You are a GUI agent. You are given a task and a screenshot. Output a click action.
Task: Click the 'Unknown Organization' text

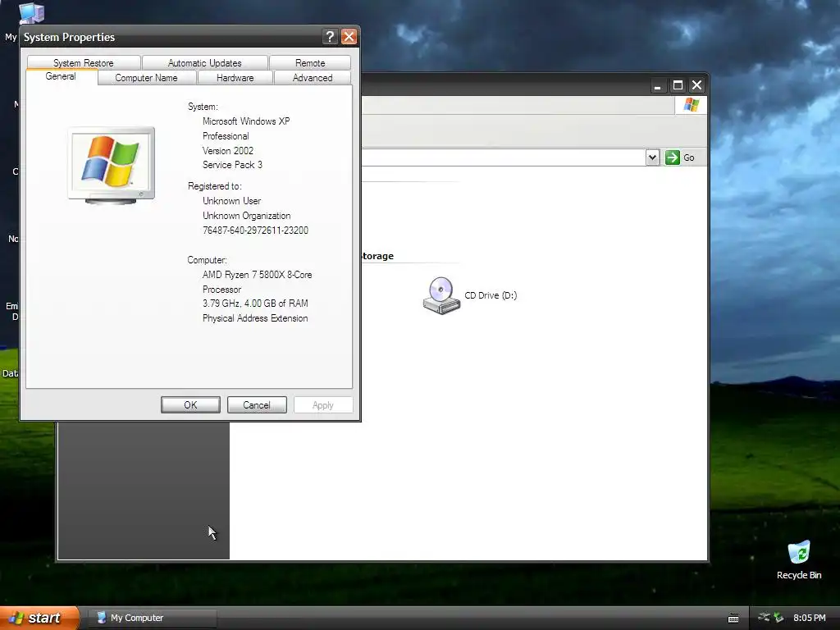pyautogui.click(x=247, y=216)
